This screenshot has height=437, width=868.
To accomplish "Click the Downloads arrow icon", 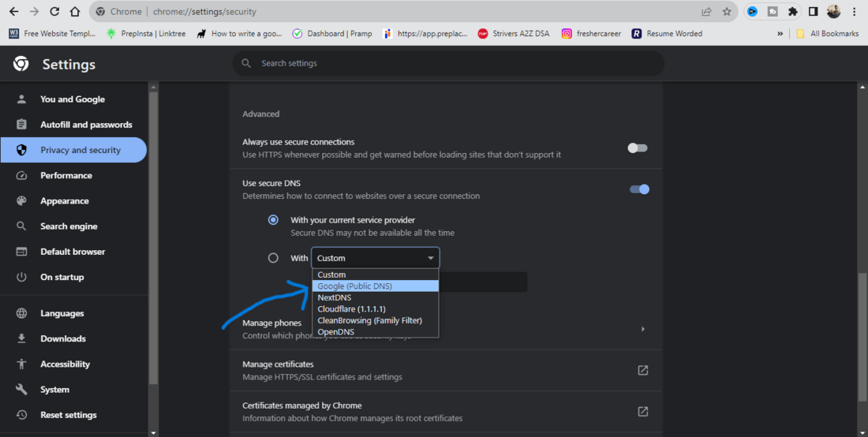I will tap(21, 338).
